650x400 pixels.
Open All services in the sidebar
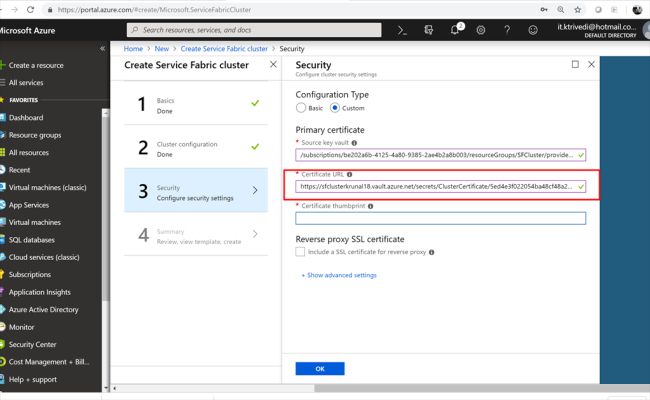26,82
